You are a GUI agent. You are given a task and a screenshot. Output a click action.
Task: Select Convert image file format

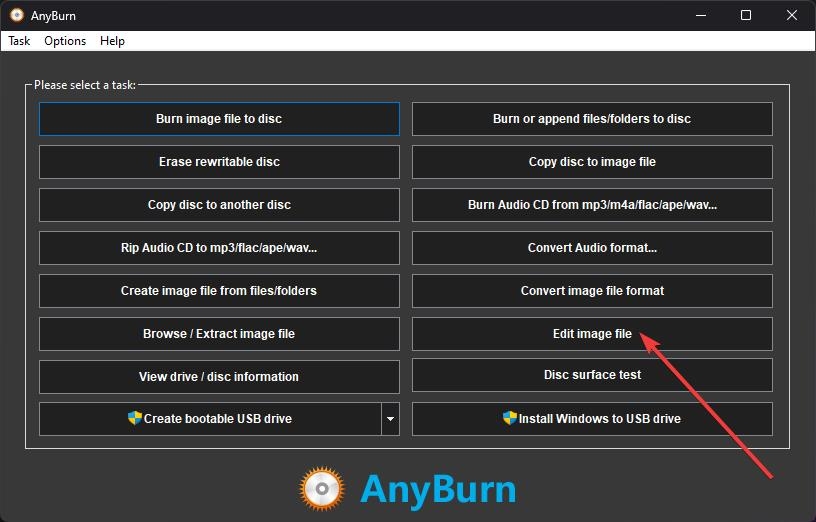[x=592, y=291]
